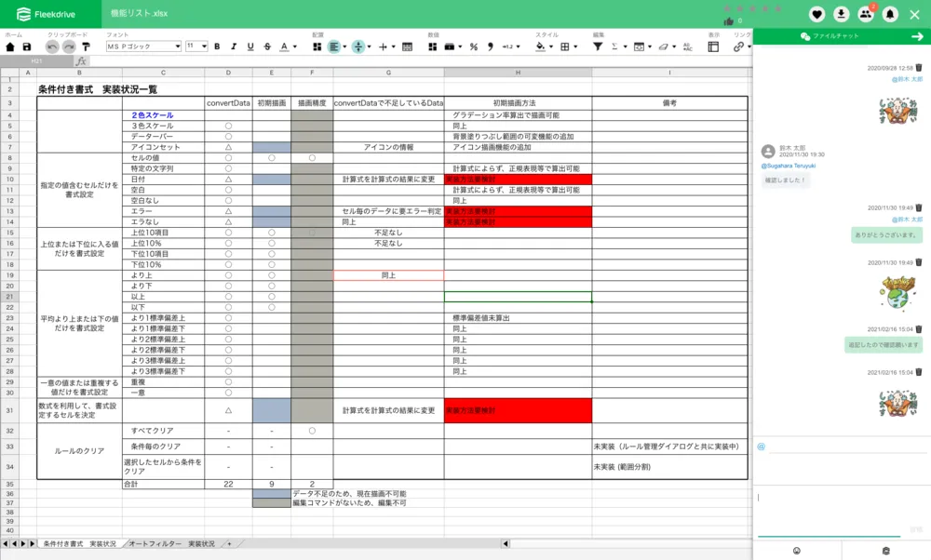The height and width of the screenshot is (560, 931).
Task: Open the font size 11 dropdown
Action: coord(196,47)
